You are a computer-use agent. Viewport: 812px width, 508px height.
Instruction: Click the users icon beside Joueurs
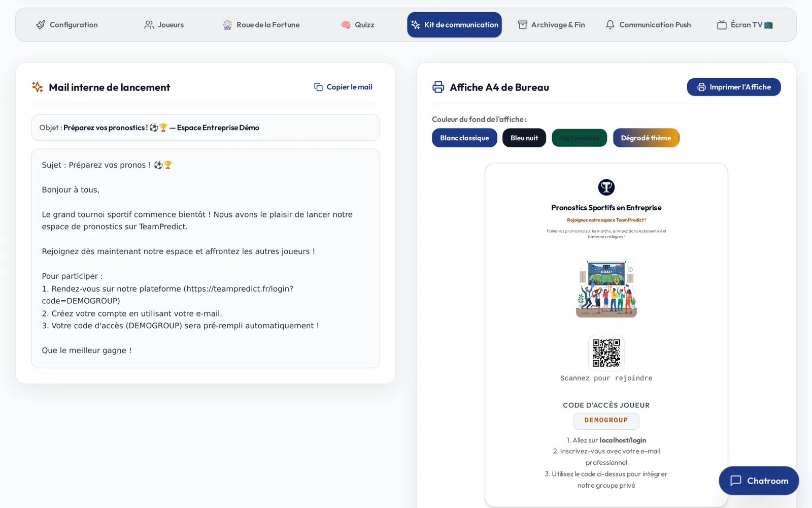[149, 25]
